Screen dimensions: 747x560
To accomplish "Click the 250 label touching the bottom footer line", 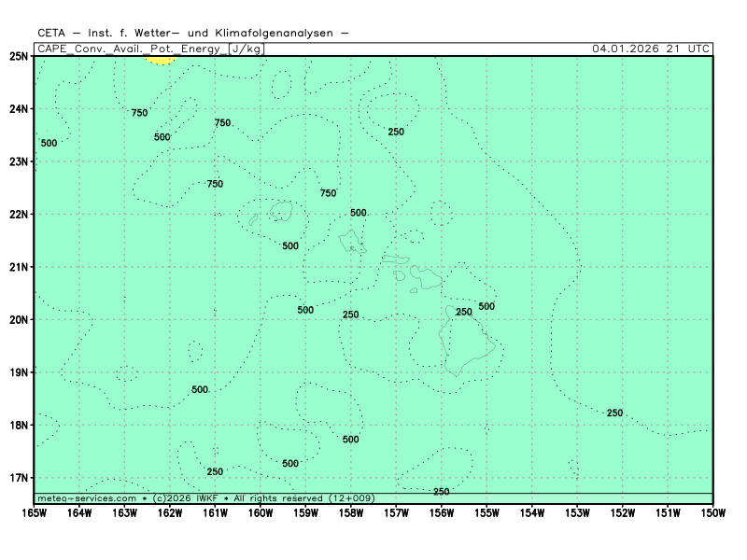I will click(441, 491).
